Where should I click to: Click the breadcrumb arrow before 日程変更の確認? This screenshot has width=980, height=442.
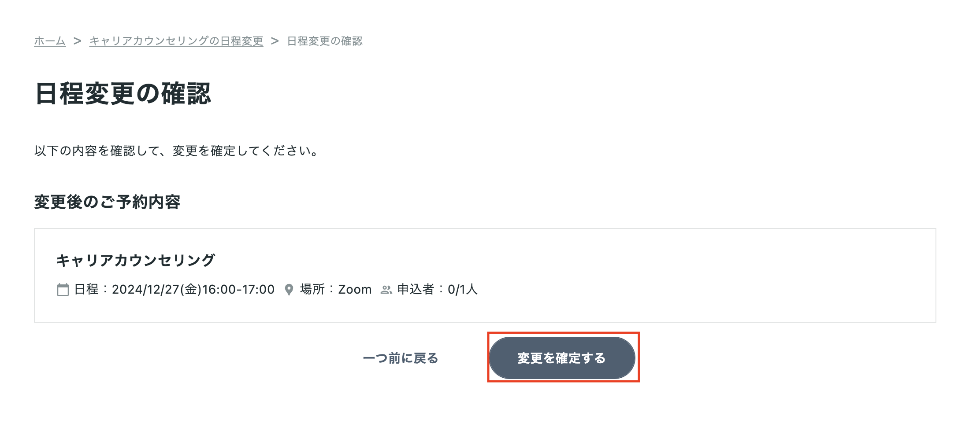click(x=275, y=41)
